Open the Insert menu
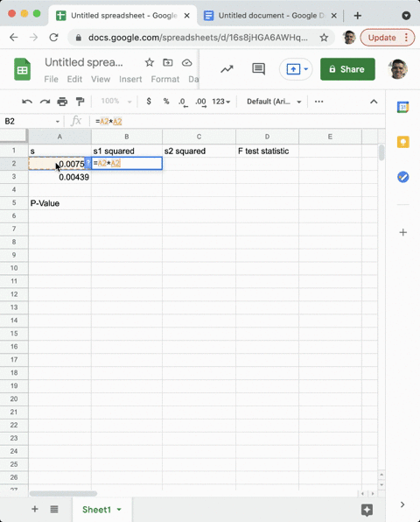Screen dimensions: 420x522 pyautogui.click(x=130, y=79)
